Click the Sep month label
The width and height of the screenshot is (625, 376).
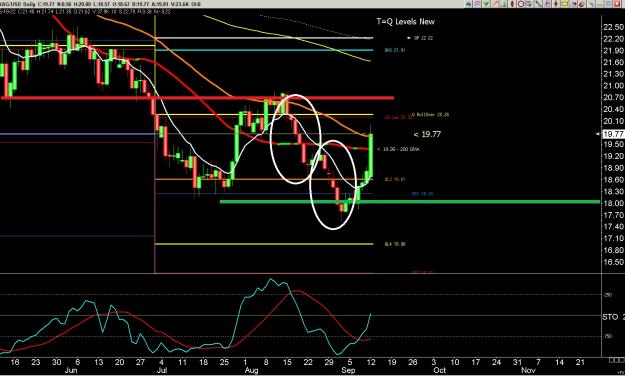coord(348,370)
